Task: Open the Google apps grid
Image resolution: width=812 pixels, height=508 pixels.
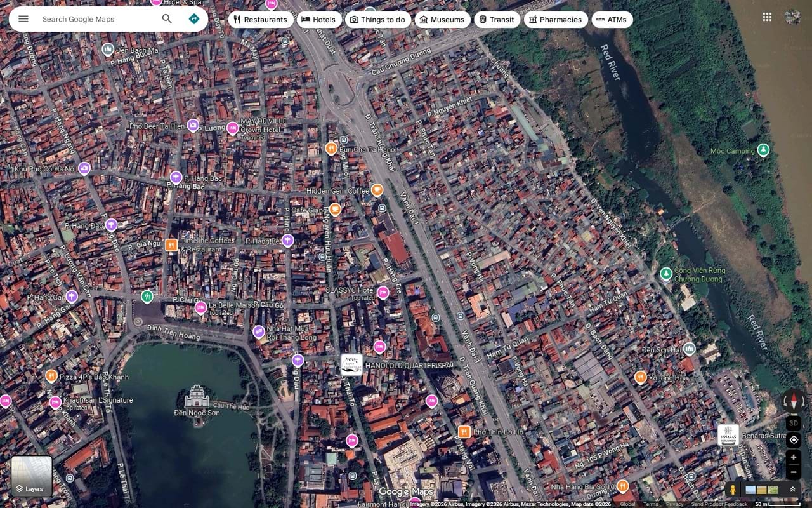Action: pos(767,17)
